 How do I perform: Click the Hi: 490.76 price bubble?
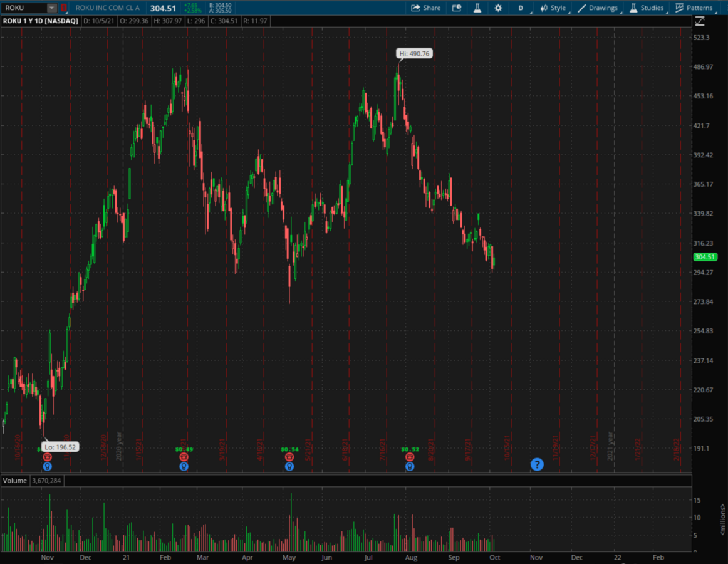coord(414,53)
